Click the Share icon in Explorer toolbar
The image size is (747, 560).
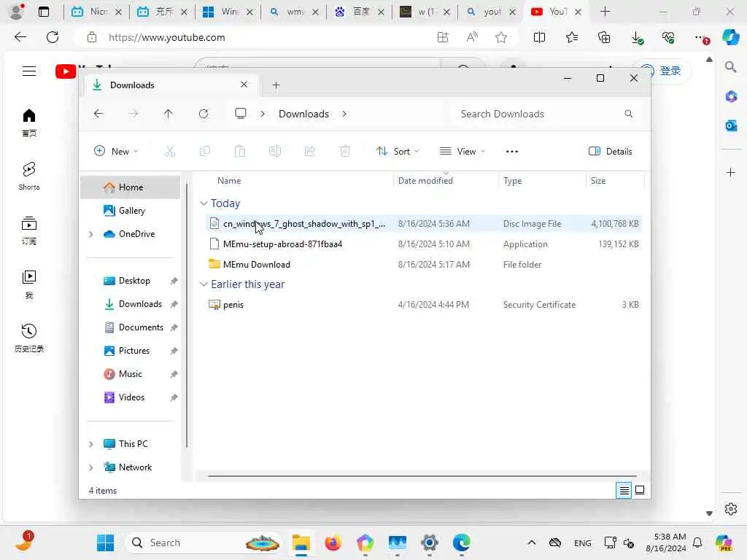pos(309,152)
